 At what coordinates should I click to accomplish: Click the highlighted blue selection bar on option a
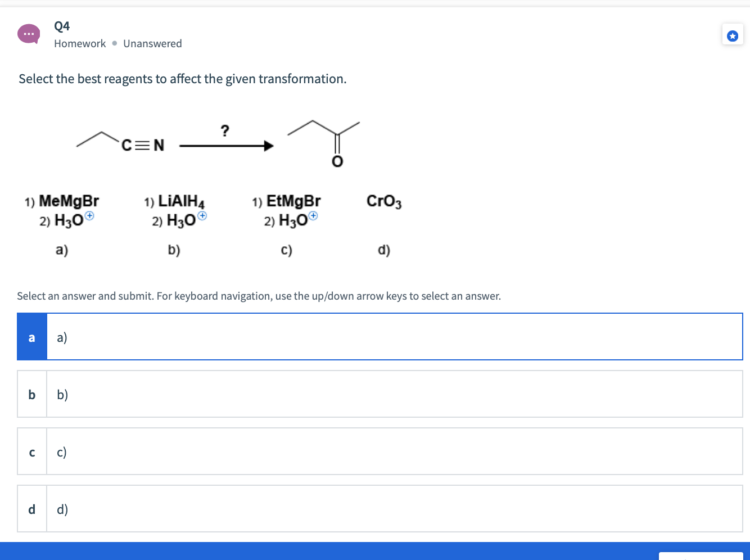point(31,336)
